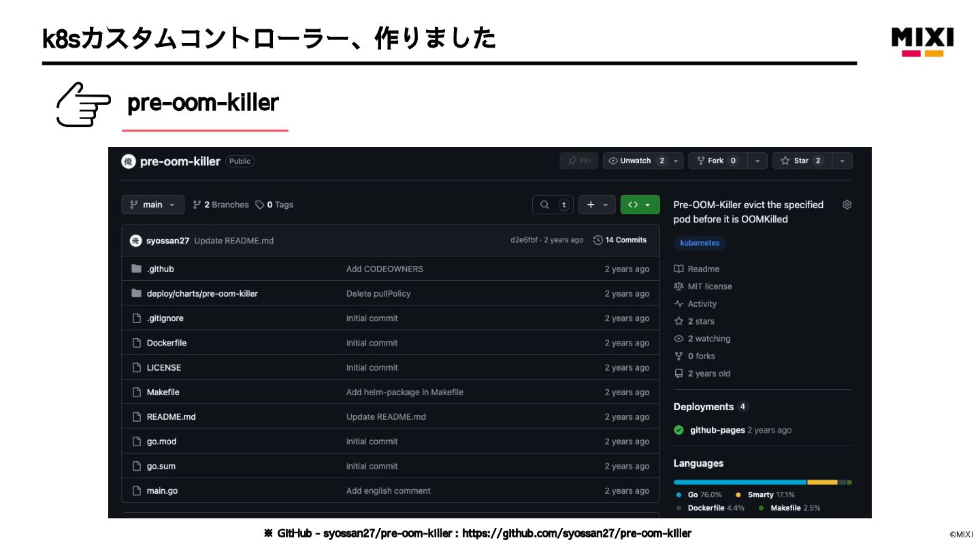Image resolution: width=980 pixels, height=551 pixels.
Task: Open the go.sum file
Action: 161,466
